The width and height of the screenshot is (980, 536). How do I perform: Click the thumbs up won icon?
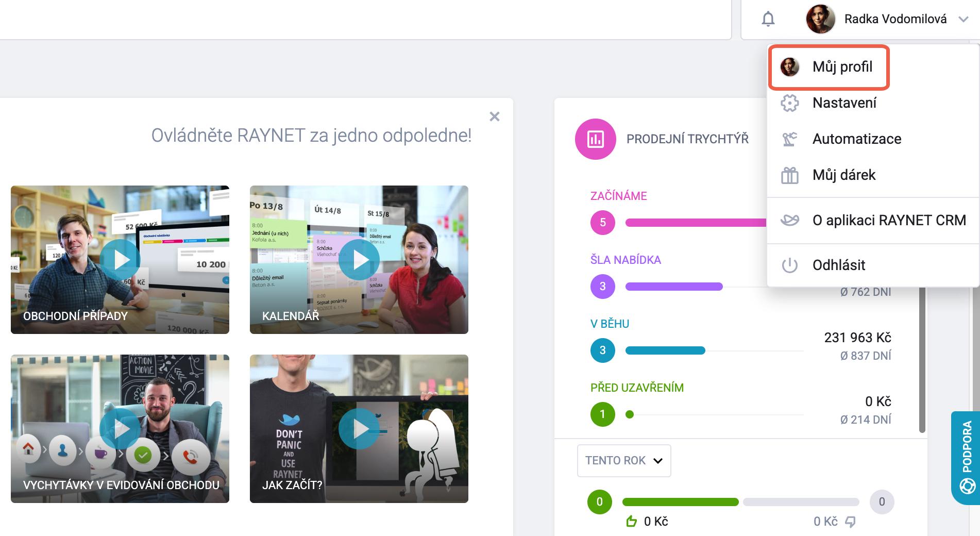pyautogui.click(x=632, y=522)
